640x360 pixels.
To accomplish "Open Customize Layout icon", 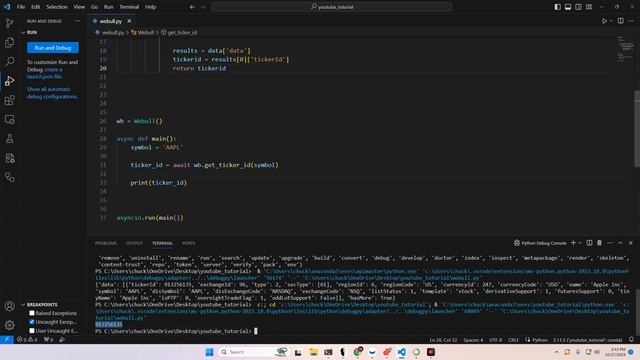I will (x=589, y=7).
